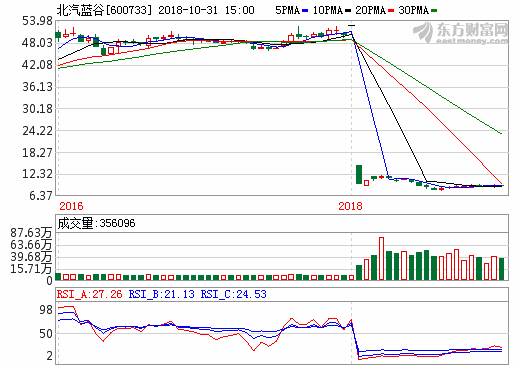Click the RSI_B:21.13 indicator label
Screen dimensions: 520x365
161,294
